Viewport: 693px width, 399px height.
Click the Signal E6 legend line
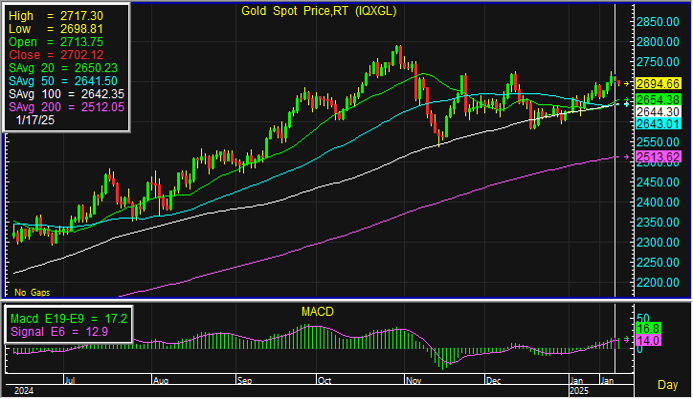[x=59, y=332]
